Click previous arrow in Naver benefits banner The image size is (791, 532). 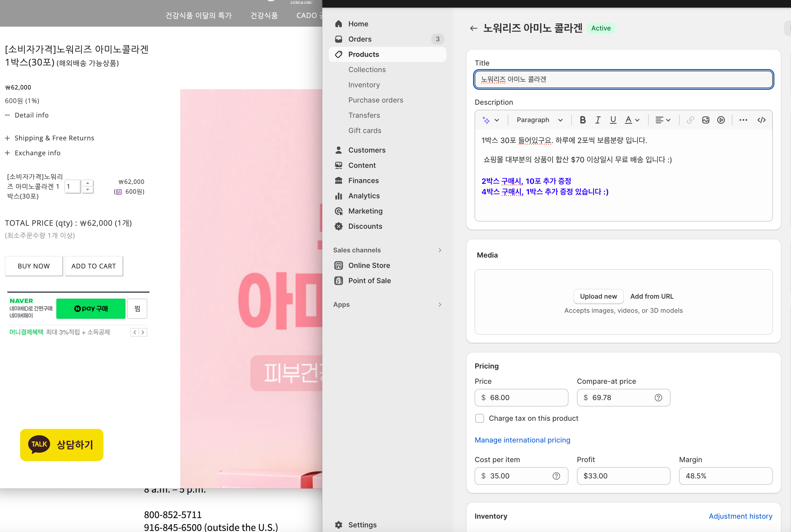click(135, 332)
